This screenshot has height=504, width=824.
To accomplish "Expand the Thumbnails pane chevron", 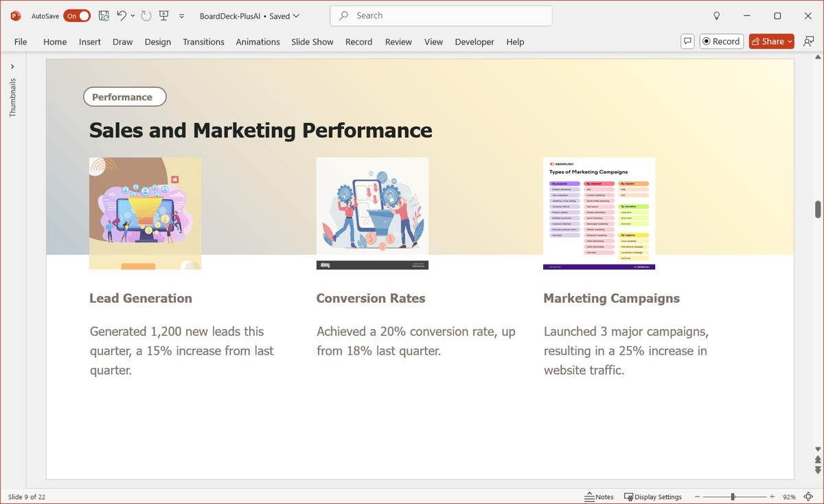I will coord(12,67).
